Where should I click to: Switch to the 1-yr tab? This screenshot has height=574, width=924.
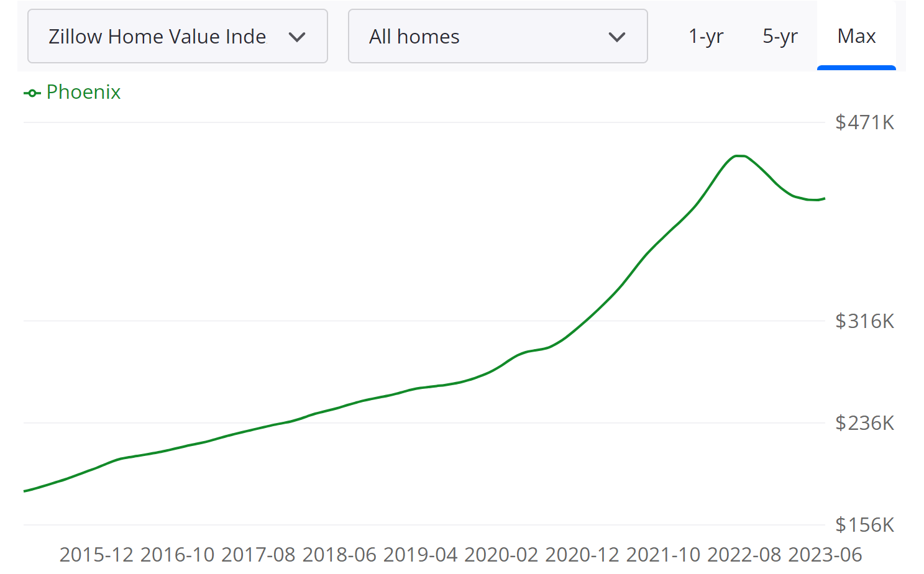(705, 36)
